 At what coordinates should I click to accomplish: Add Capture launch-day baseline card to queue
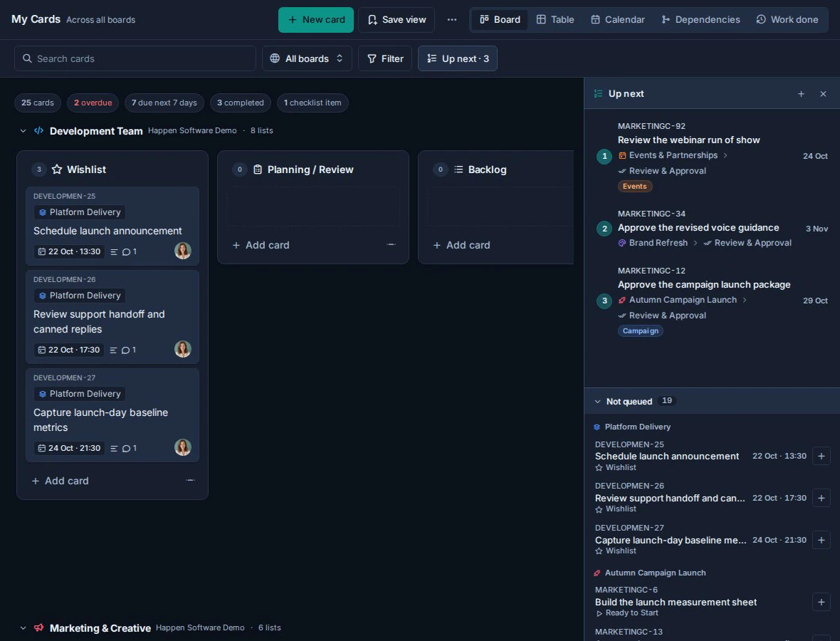coord(821,540)
